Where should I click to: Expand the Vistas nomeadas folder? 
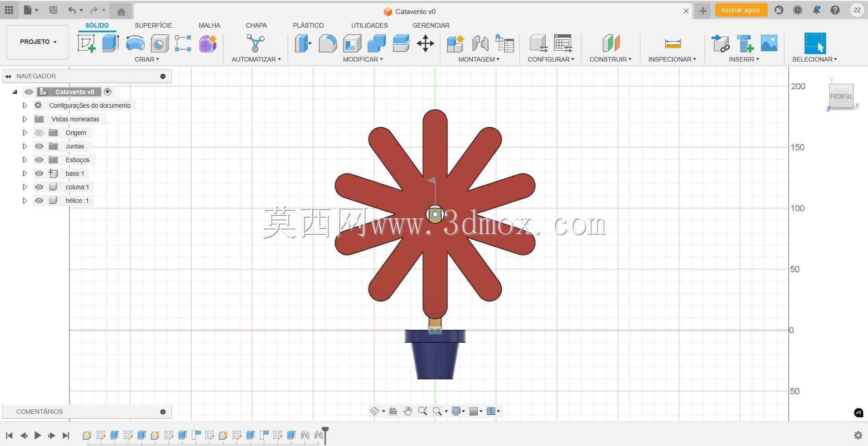click(x=25, y=119)
